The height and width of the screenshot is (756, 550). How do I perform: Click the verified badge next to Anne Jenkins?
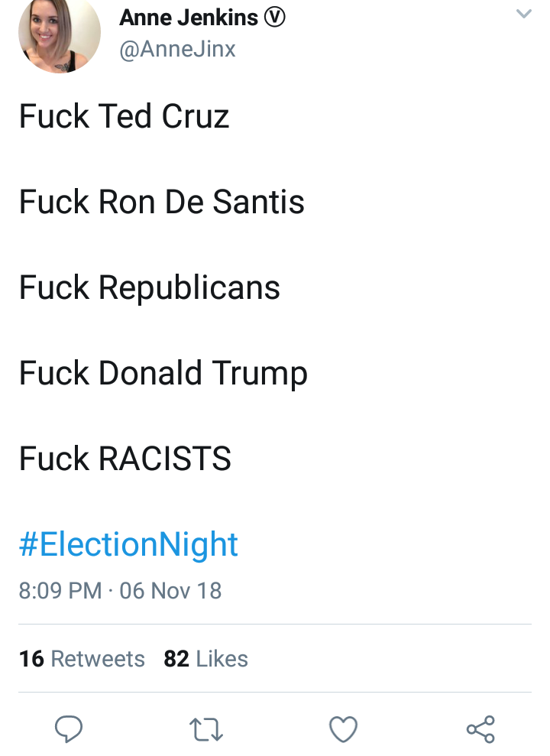pos(274,18)
